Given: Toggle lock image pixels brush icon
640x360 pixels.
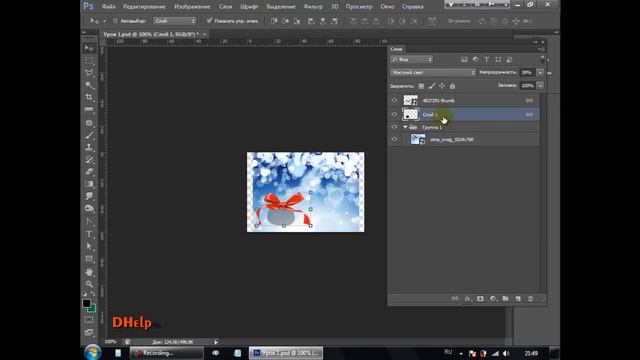Looking at the screenshot, I should click(x=431, y=86).
